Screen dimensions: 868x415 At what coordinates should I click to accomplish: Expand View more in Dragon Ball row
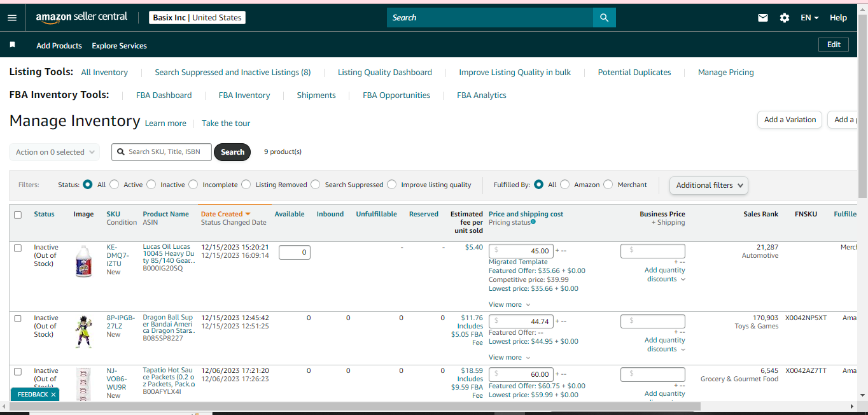pos(509,357)
